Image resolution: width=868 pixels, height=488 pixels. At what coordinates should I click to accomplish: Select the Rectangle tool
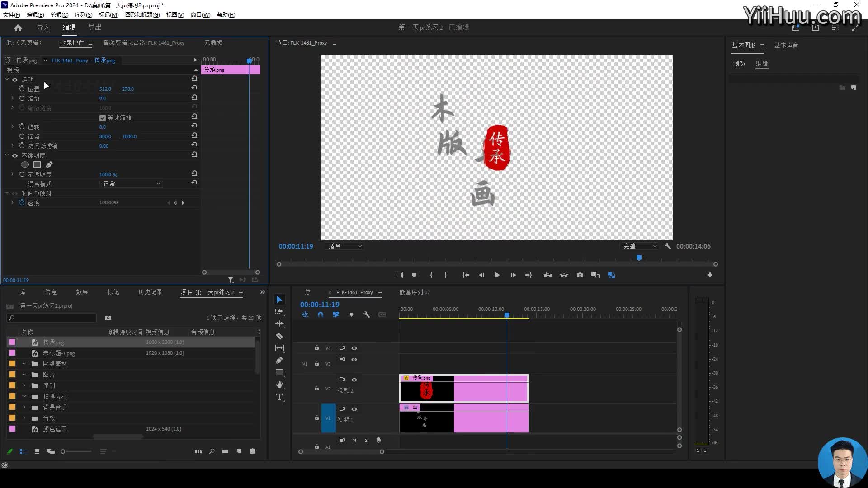coord(279,373)
